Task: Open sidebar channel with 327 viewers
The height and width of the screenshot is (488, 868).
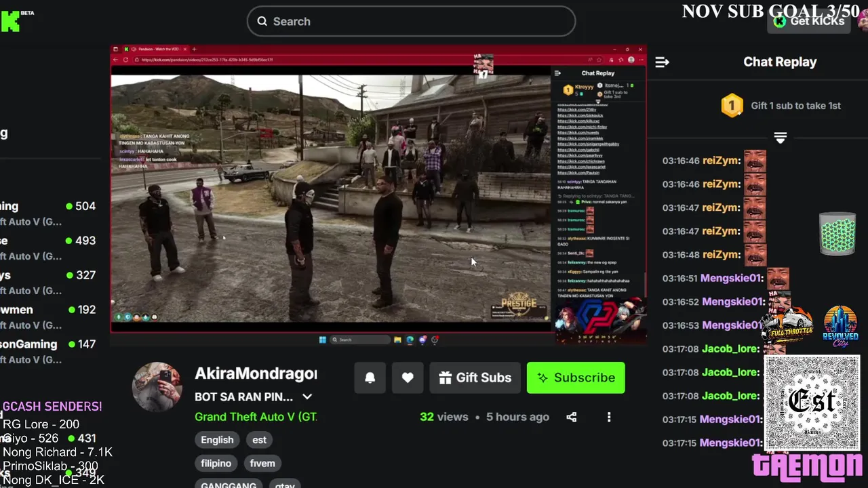Action: click(x=49, y=283)
